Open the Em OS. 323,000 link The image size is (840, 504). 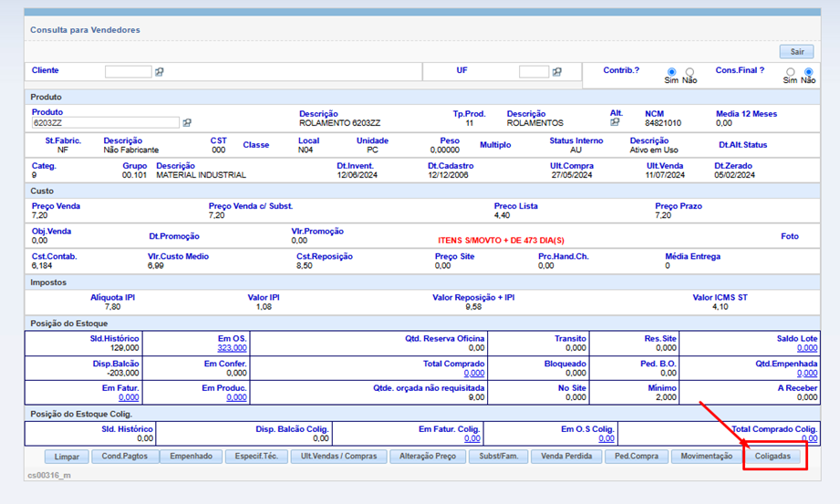tap(232, 348)
